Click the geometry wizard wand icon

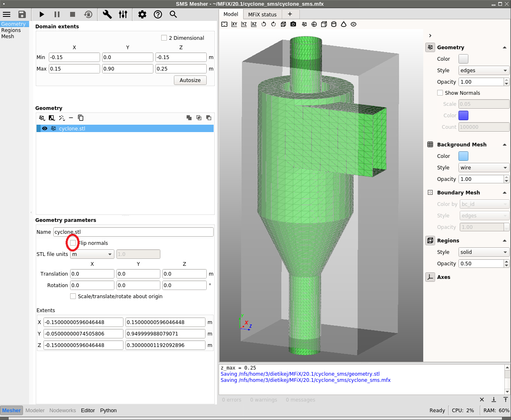point(62,118)
